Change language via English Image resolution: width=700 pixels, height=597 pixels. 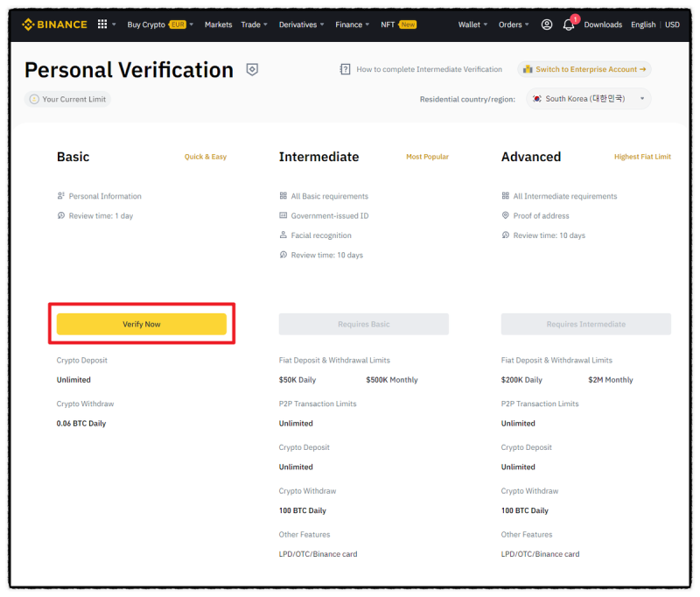click(643, 25)
